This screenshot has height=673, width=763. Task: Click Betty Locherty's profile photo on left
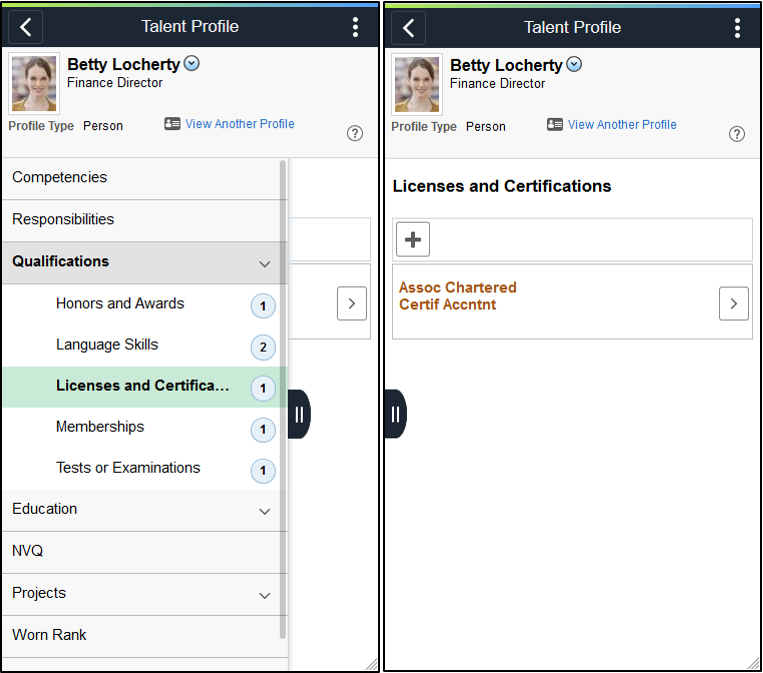34,83
